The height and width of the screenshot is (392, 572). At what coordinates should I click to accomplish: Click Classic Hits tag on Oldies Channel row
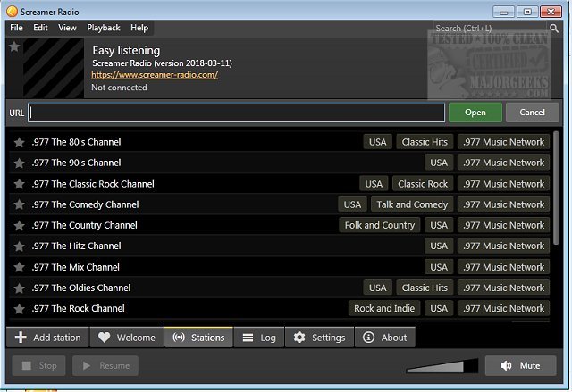(x=425, y=288)
